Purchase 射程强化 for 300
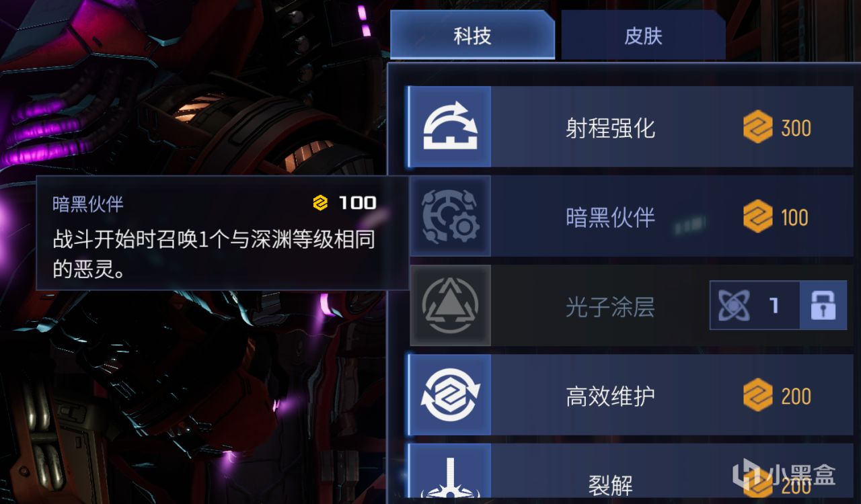The height and width of the screenshot is (504, 861). (777, 127)
